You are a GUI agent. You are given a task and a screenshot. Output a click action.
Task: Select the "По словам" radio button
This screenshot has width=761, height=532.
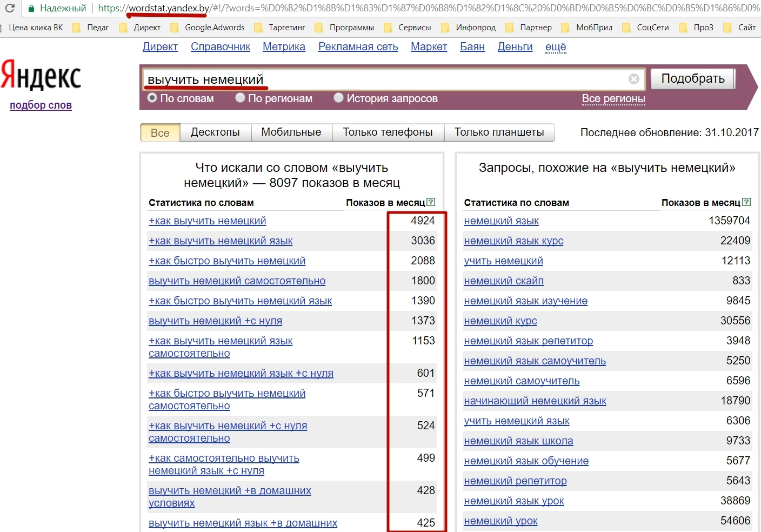(x=152, y=98)
